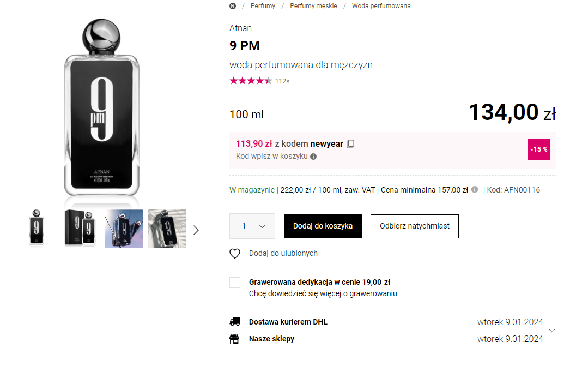
Task: Navigate to Woda perfumowana breadcrumb
Action: (x=381, y=6)
